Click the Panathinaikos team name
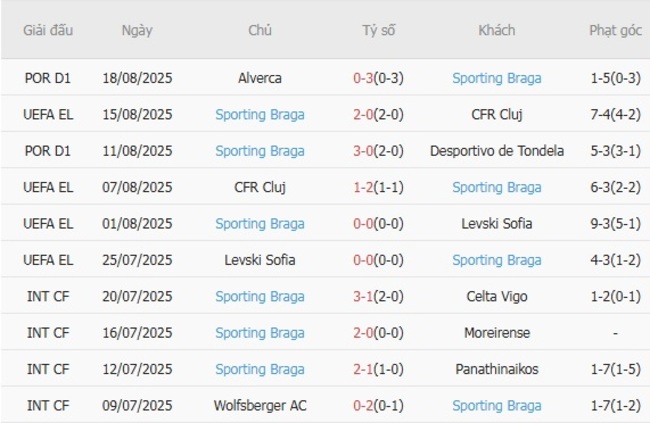The image size is (650, 423). tap(497, 369)
